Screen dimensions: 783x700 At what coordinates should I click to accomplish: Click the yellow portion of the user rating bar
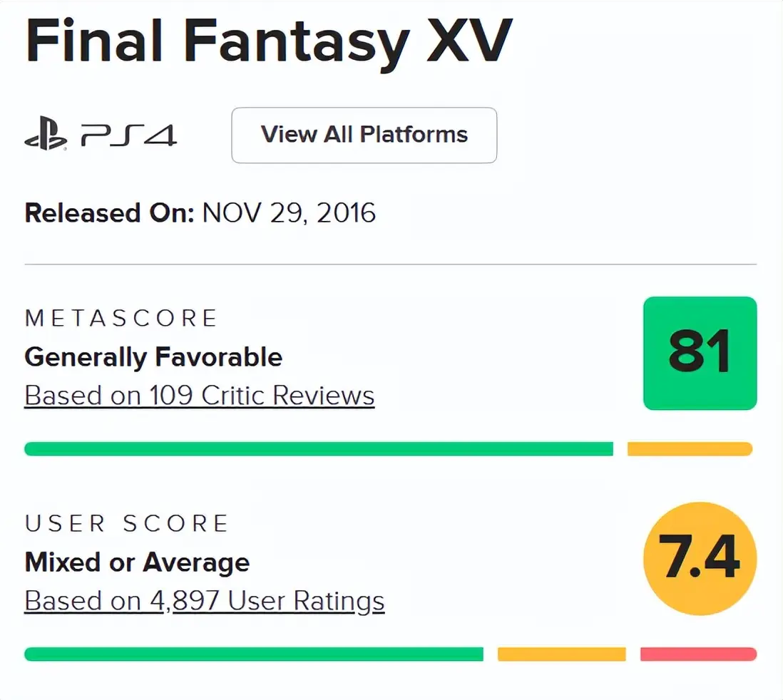pyautogui.click(x=562, y=653)
